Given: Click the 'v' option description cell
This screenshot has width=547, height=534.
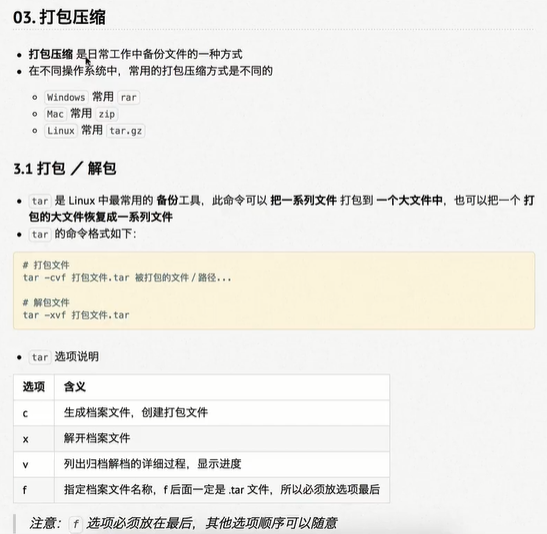Looking at the screenshot, I should click(x=222, y=464).
